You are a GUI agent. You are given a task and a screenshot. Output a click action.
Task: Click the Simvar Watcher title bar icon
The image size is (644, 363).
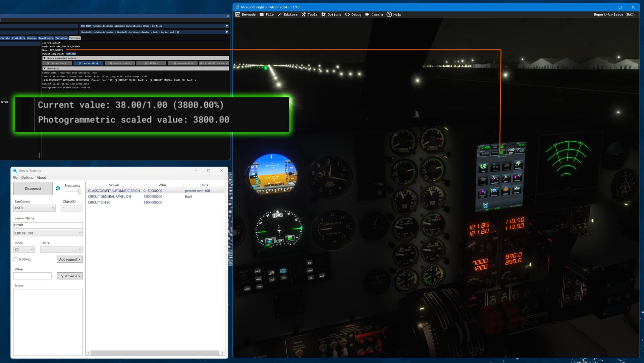click(x=15, y=171)
